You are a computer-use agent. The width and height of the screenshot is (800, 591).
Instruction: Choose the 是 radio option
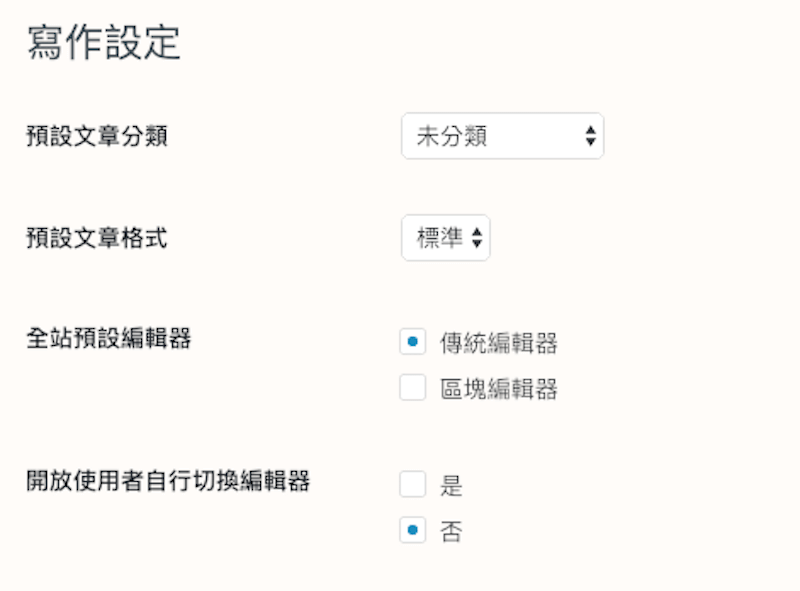pyautogui.click(x=413, y=485)
